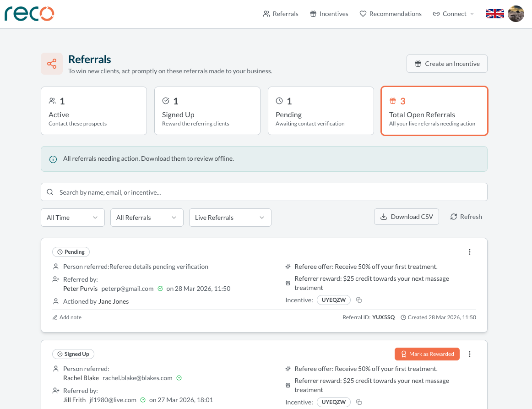532x409 pixels.
Task: Switch to the Recommendations section
Action: [390, 14]
